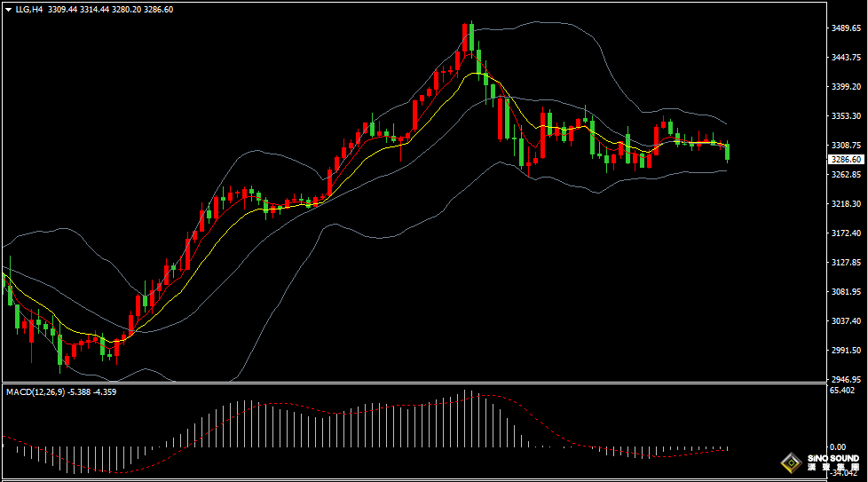The image size is (868, 482).
Task: Click the Sino Sound diamond logo icon
Action: click(790, 462)
